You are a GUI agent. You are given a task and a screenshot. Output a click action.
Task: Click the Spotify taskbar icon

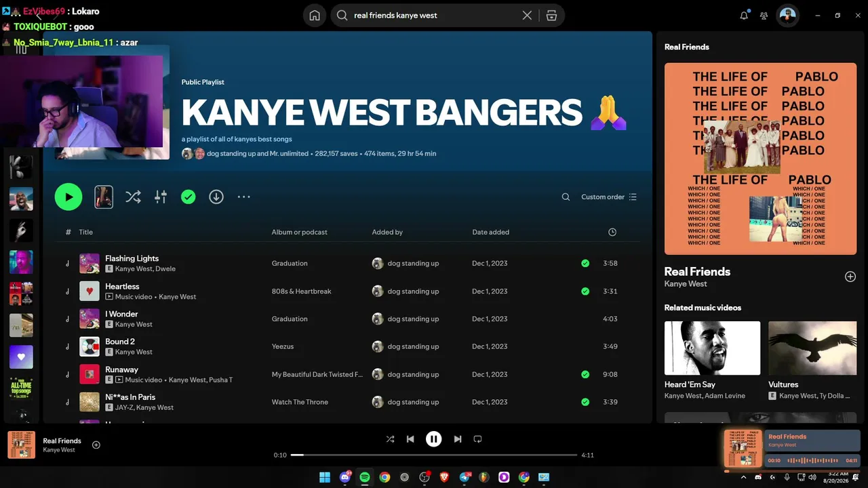(x=365, y=477)
